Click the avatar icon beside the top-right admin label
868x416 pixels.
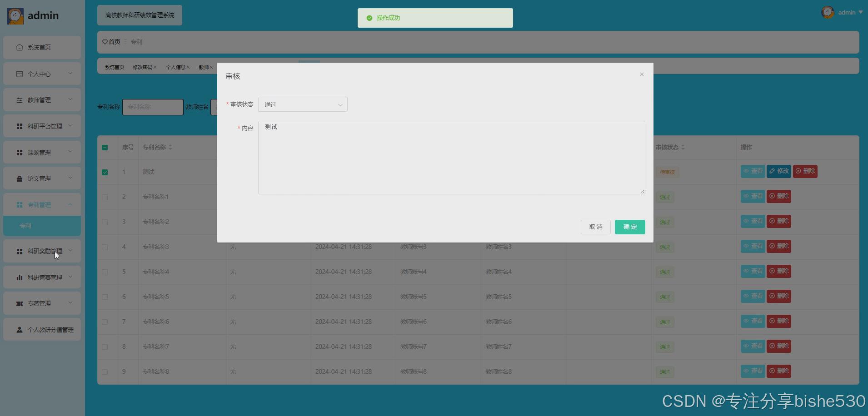[x=828, y=12]
